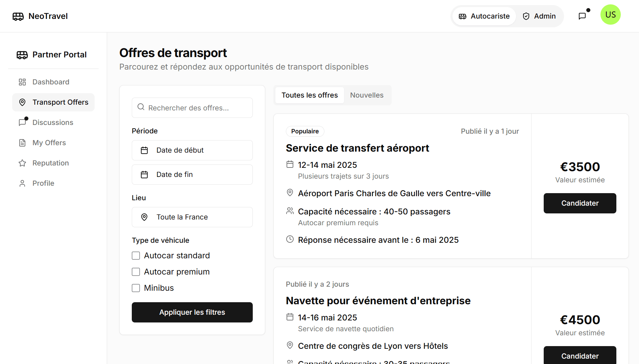639x364 pixels.
Task: Click Candidater for the €3500 airport transfer
Action: [580, 203]
